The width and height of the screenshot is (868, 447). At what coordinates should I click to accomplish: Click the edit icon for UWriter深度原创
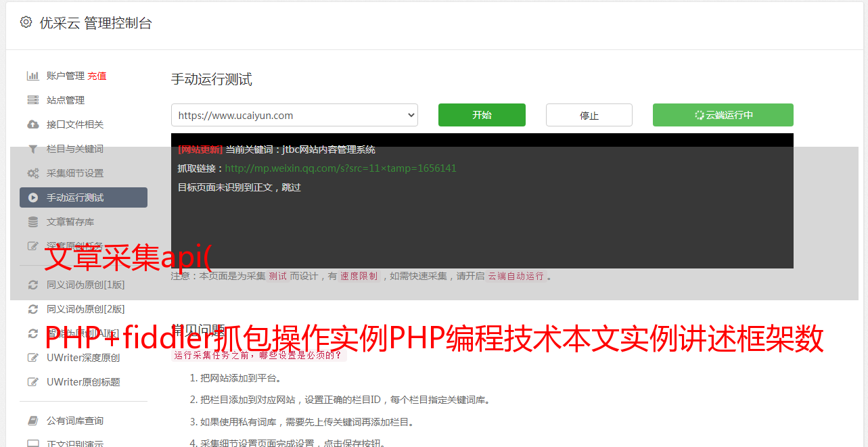32,358
